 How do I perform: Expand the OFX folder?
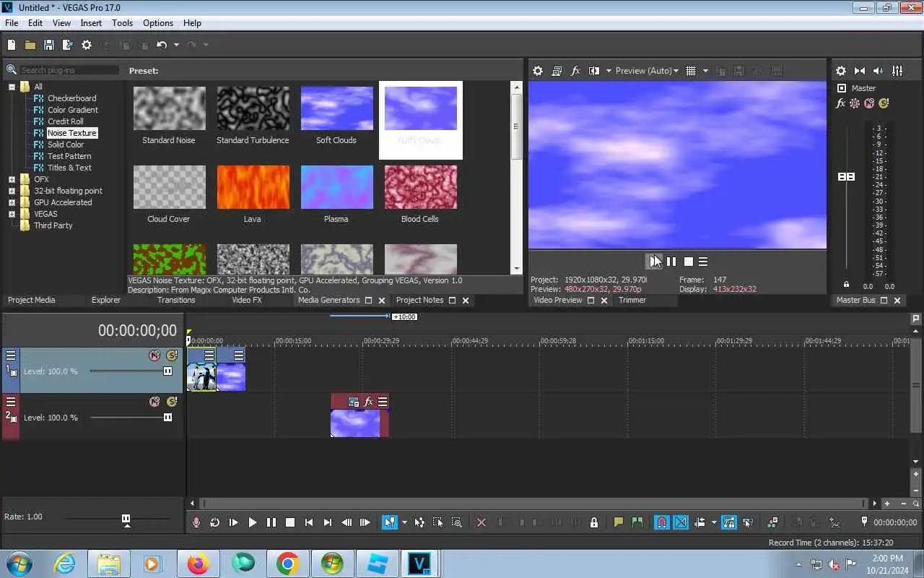pos(12,179)
